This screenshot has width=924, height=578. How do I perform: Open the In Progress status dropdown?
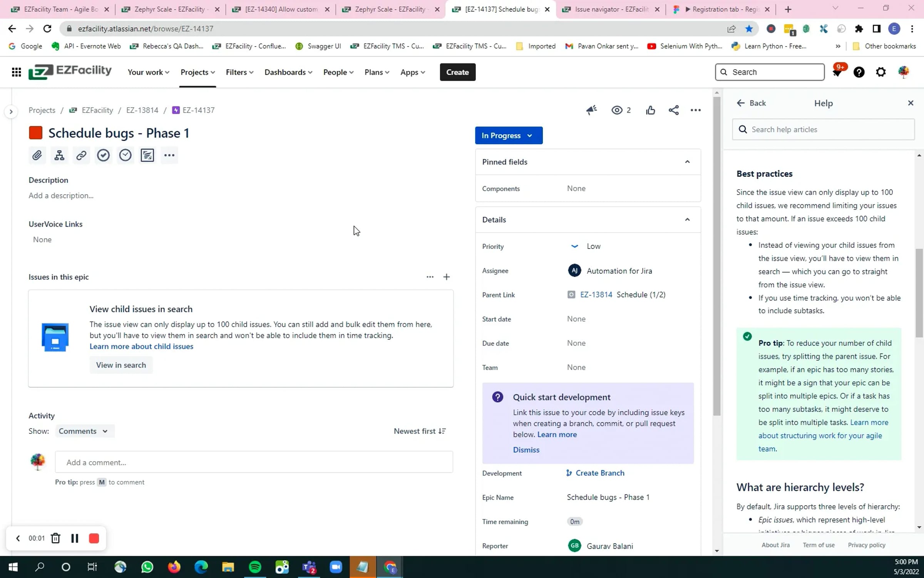click(x=508, y=136)
